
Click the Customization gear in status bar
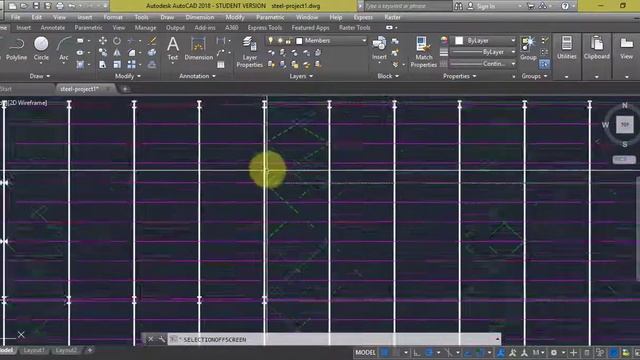(x=554, y=353)
